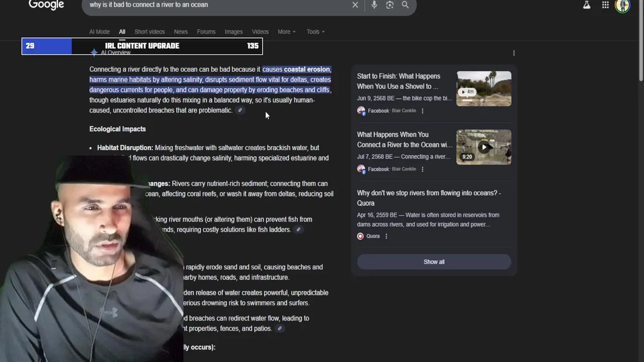Open 'What Happens When You Connect a River' result
The width and height of the screenshot is (644, 362).
(x=405, y=139)
